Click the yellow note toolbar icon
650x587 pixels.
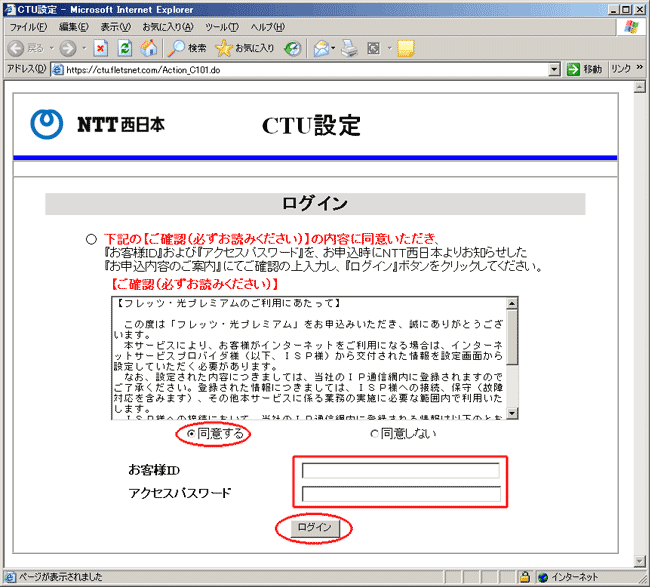(405, 49)
